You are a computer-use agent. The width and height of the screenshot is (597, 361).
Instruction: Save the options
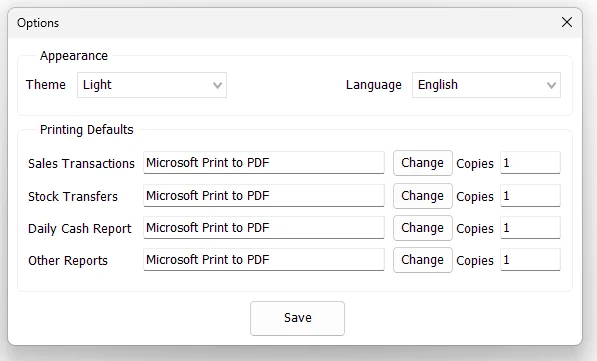297,318
